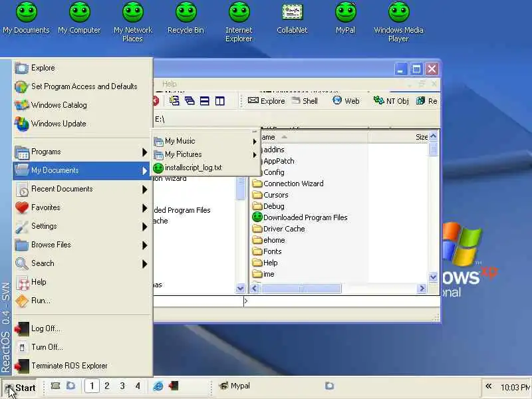This screenshot has width=532, height=399.
Task: Open My Pictures submenu folder
Action: (205, 155)
